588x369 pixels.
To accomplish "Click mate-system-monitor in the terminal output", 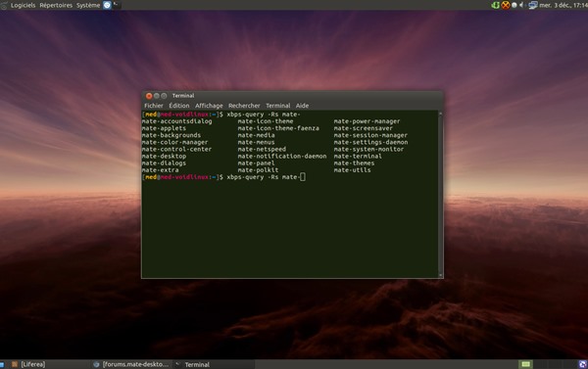I will tap(368, 149).
